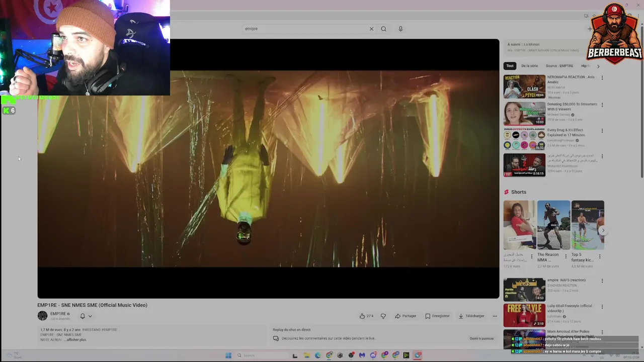
Task: Click the green play-arrow taskbar app
Action: [406, 355]
